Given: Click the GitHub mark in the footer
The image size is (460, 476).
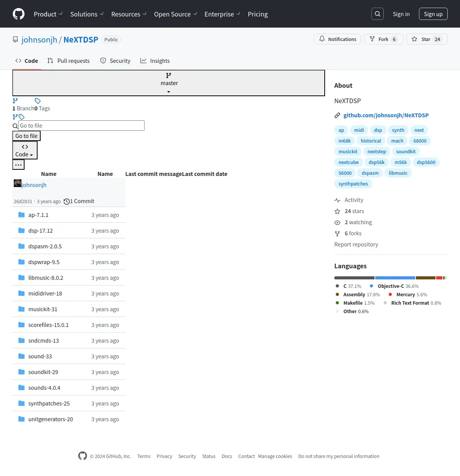Looking at the screenshot, I should point(82,456).
